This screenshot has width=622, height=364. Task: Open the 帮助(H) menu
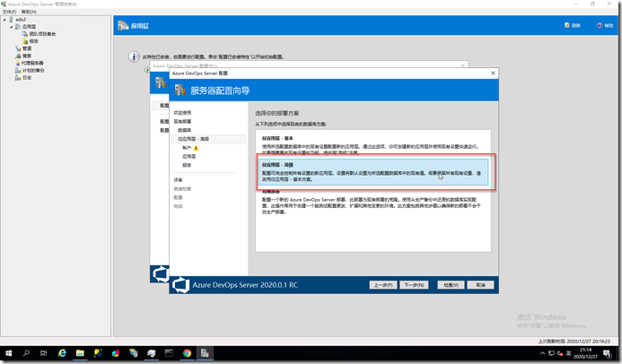click(29, 12)
